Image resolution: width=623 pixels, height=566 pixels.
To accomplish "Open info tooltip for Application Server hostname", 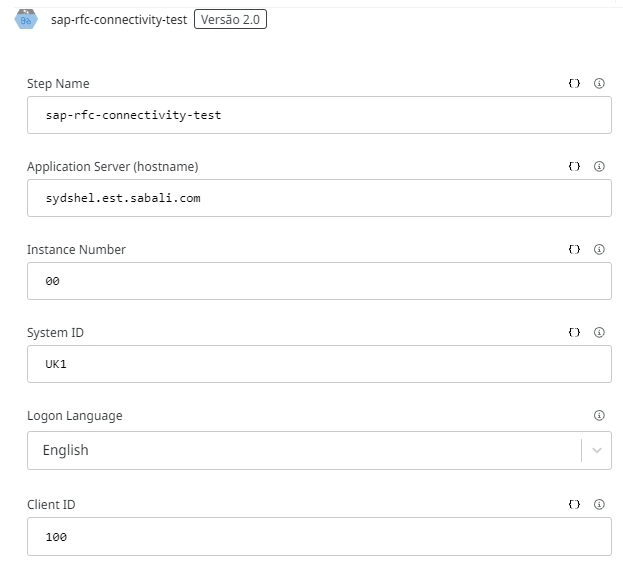I will (599, 167).
